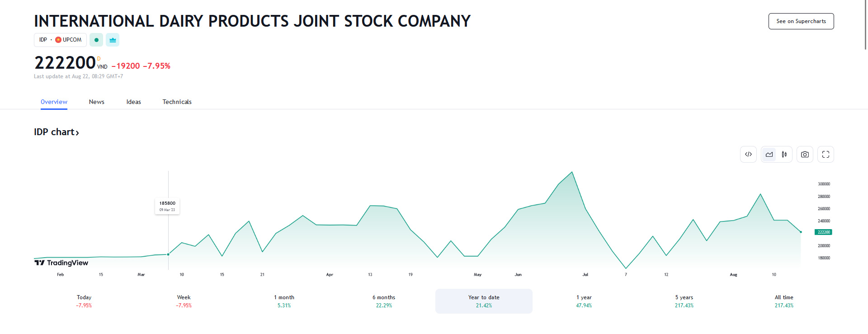868x334 pixels.
Task: Open the Technicals tab
Action: 177,102
